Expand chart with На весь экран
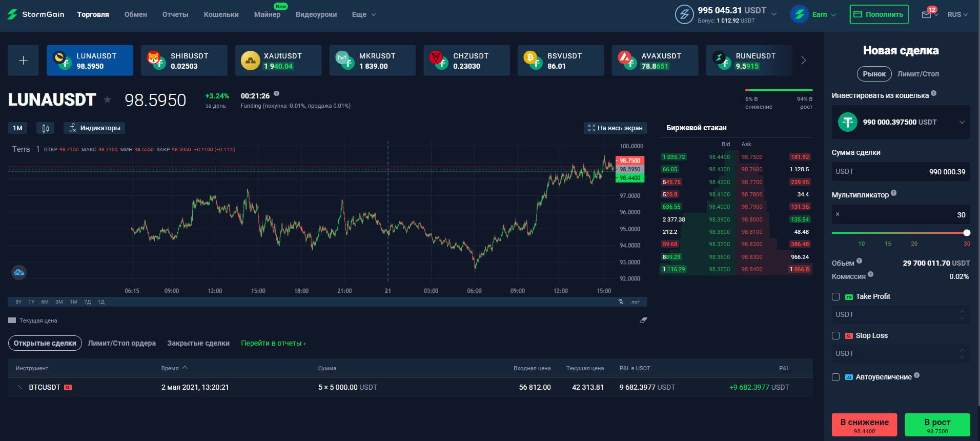This screenshot has height=441, width=980. coord(615,128)
